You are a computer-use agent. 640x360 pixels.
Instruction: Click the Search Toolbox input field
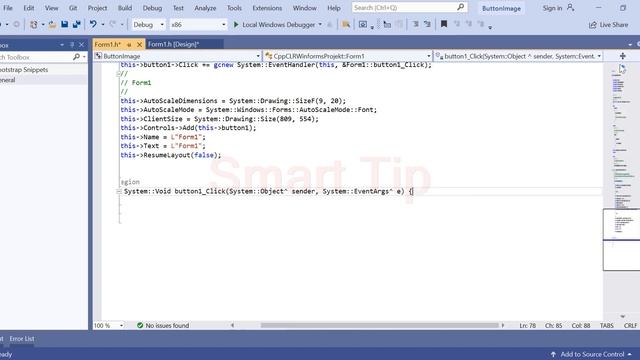click(35, 57)
